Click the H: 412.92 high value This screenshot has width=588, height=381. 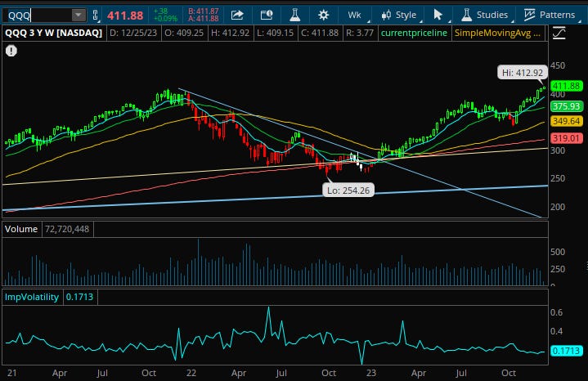pos(231,33)
